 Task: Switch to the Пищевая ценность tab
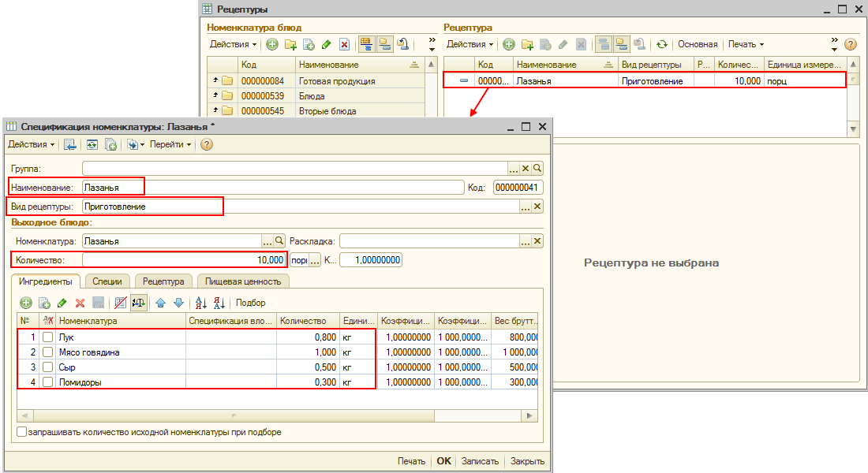pyautogui.click(x=242, y=281)
